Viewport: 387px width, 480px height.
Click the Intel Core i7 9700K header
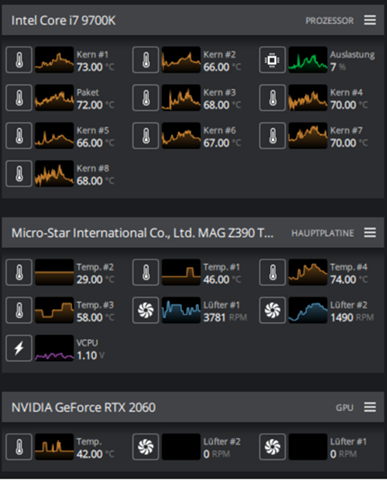pyautogui.click(x=63, y=21)
